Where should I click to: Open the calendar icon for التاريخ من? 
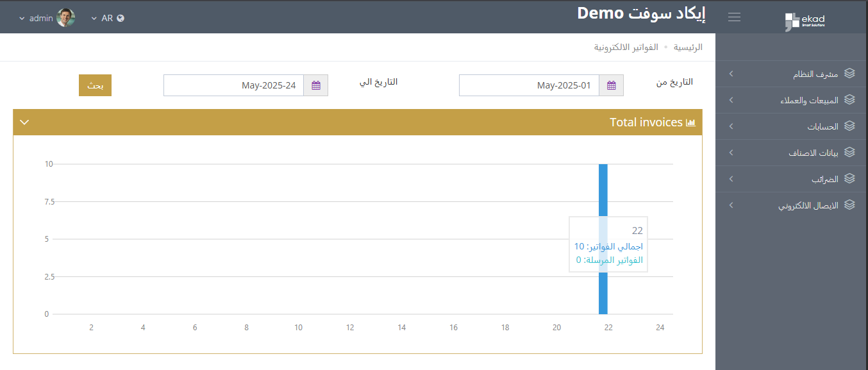pos(612,85)
